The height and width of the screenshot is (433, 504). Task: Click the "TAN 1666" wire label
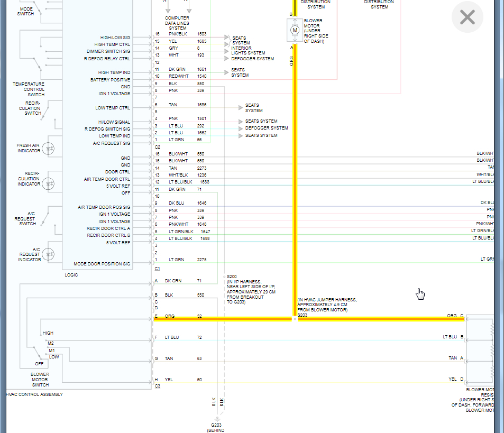tap(187, 105)
